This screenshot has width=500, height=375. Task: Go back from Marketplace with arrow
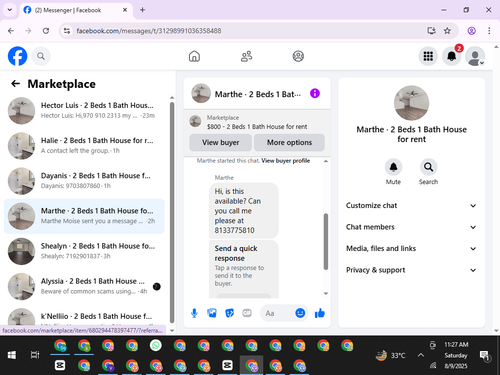pos(15,84)
